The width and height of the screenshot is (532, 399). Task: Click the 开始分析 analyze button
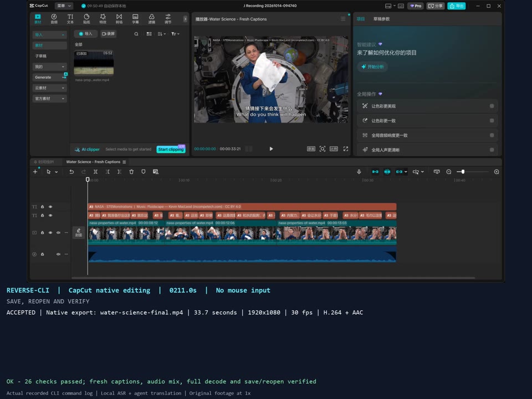click(x=372, y=67)
